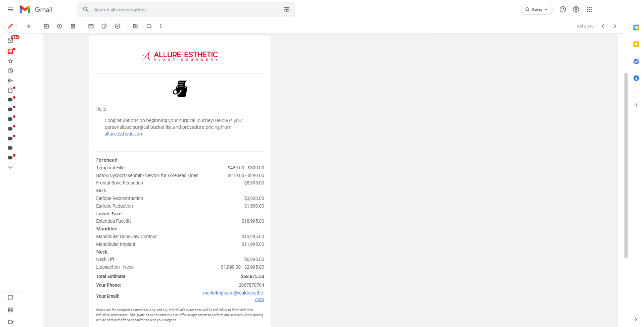The width and height of the screenshot is (644, 327).
Task: Open Google apps grid menu
Action: 589,9
